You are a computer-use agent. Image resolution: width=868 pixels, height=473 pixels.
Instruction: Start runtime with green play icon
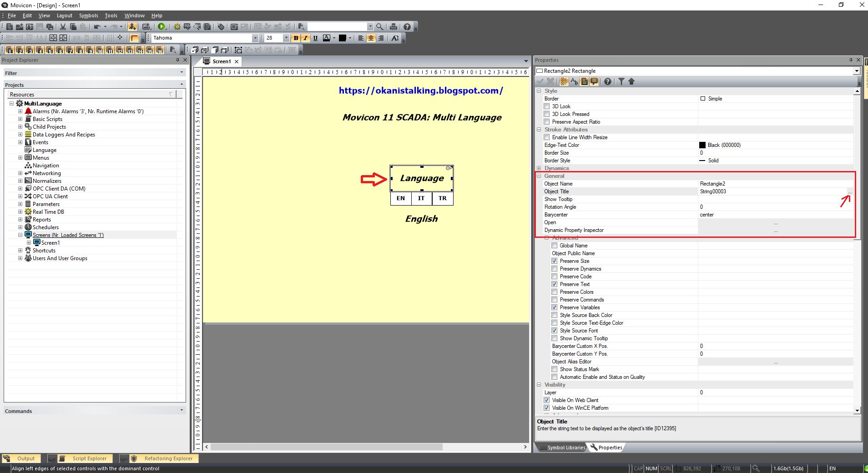161,27
